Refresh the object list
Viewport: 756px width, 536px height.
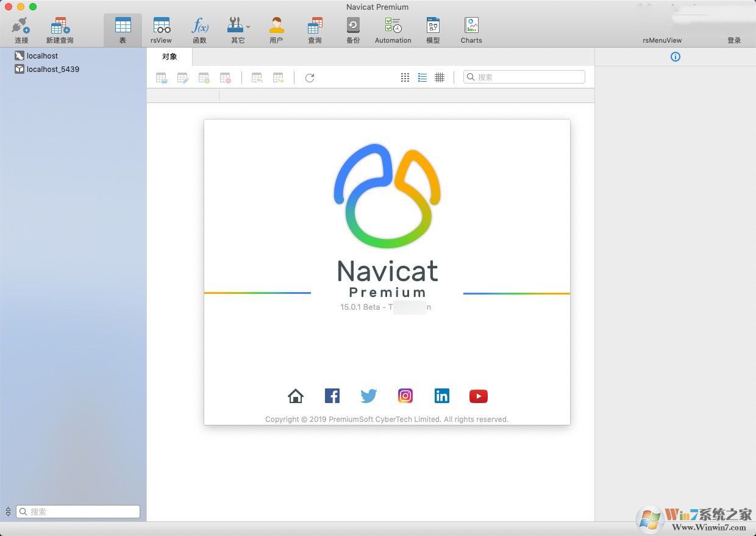(310, 77)
